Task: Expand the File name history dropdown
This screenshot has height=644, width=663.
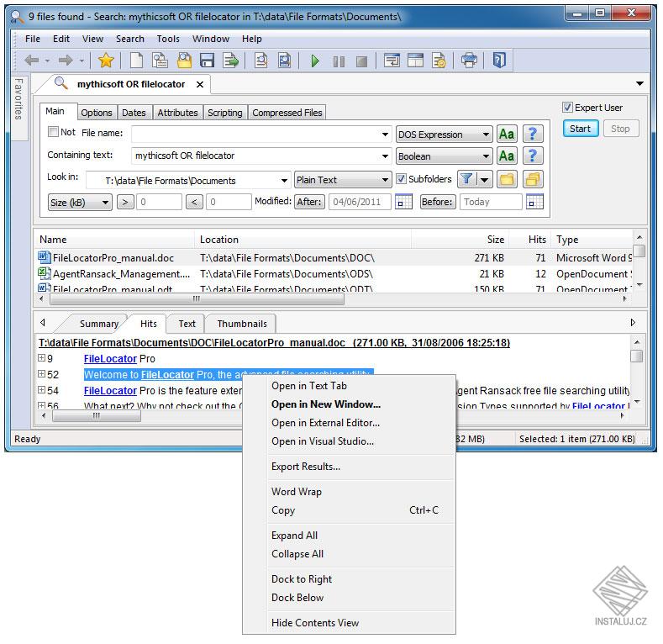Action: pos(385,135)
